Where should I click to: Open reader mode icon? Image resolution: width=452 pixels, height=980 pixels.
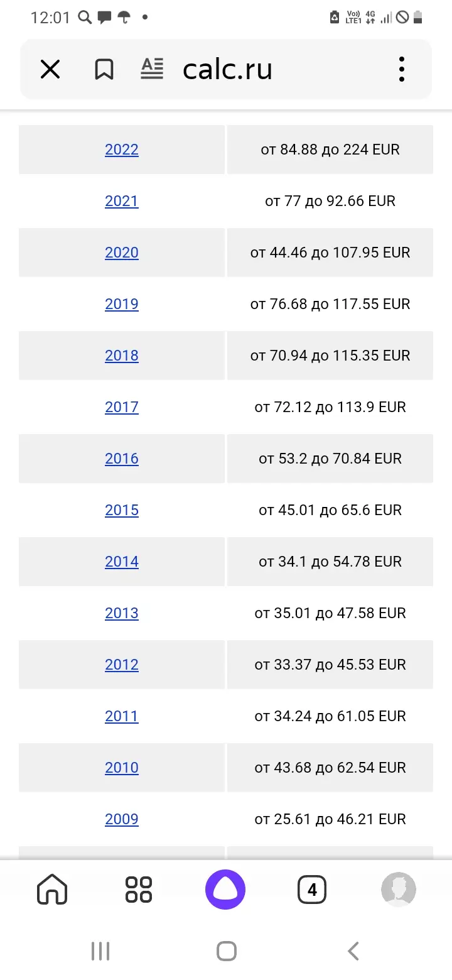click(x=152, y=69)
